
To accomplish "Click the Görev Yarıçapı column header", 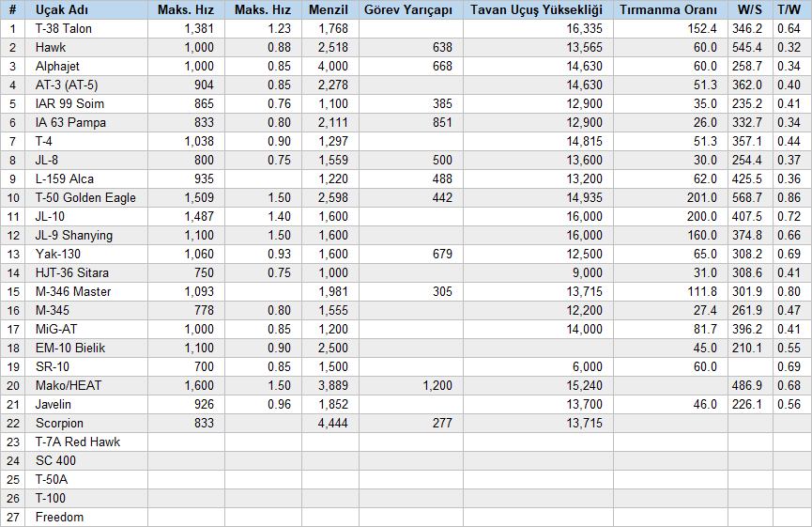I will 410,9.
